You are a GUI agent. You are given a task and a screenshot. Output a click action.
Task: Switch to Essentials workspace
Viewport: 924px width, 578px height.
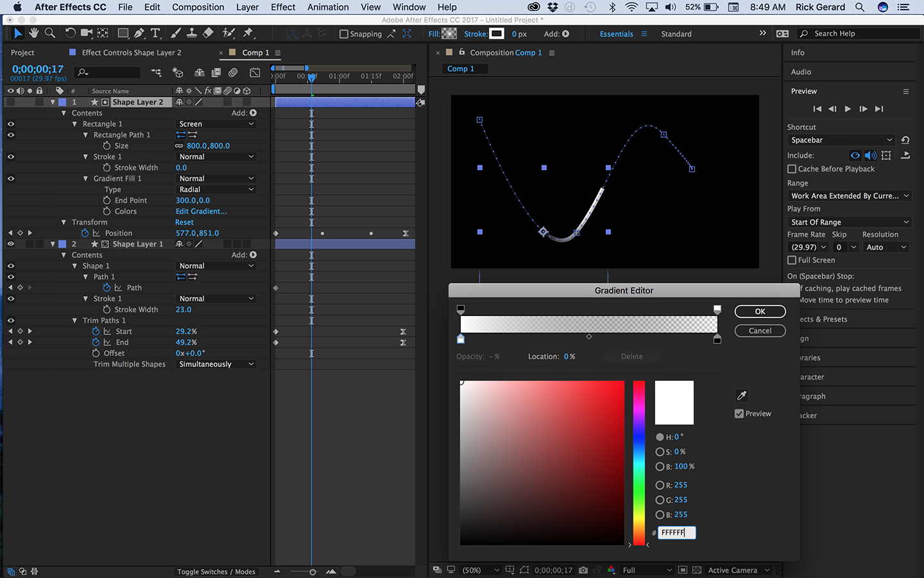pos(616,34)
